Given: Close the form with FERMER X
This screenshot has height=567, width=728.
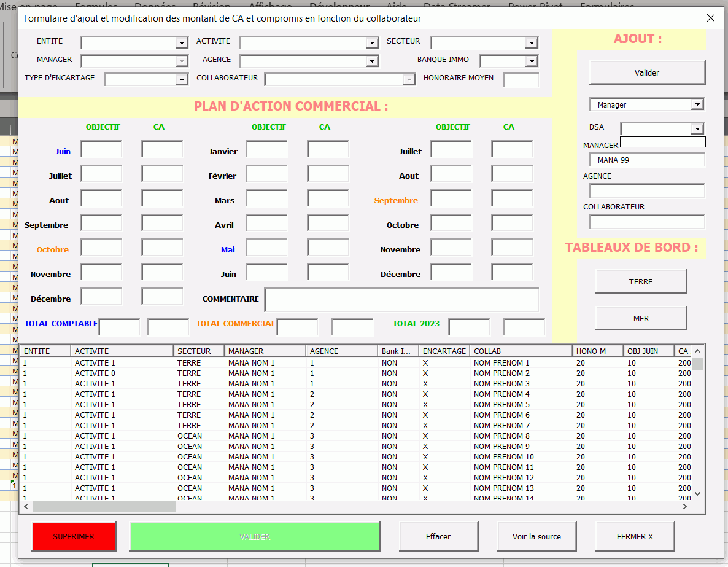Looking at the screenshot, I should click(x=635, y=536).
